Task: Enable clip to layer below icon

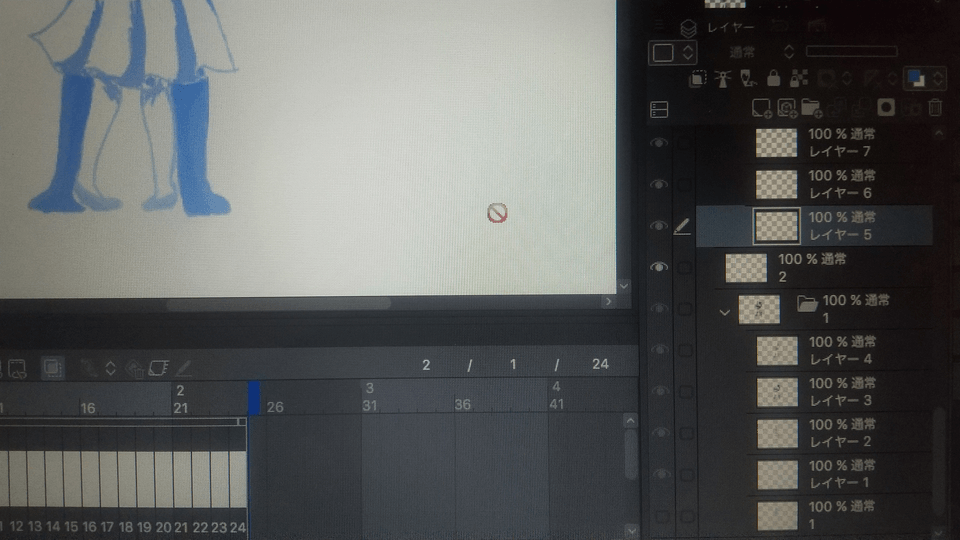Action: coord(697,78)
